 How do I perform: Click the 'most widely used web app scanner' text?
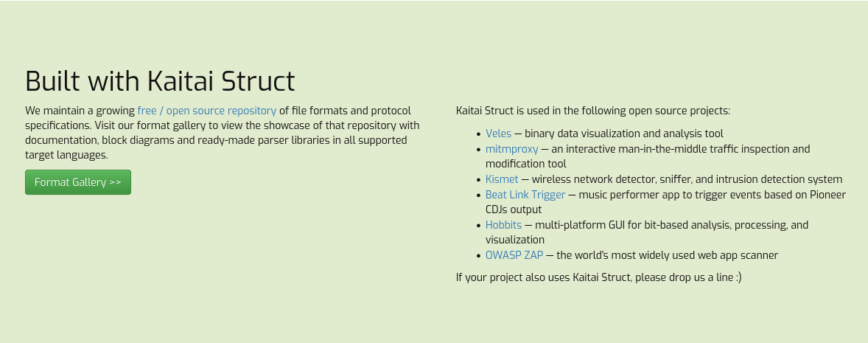tap(667, 255)
